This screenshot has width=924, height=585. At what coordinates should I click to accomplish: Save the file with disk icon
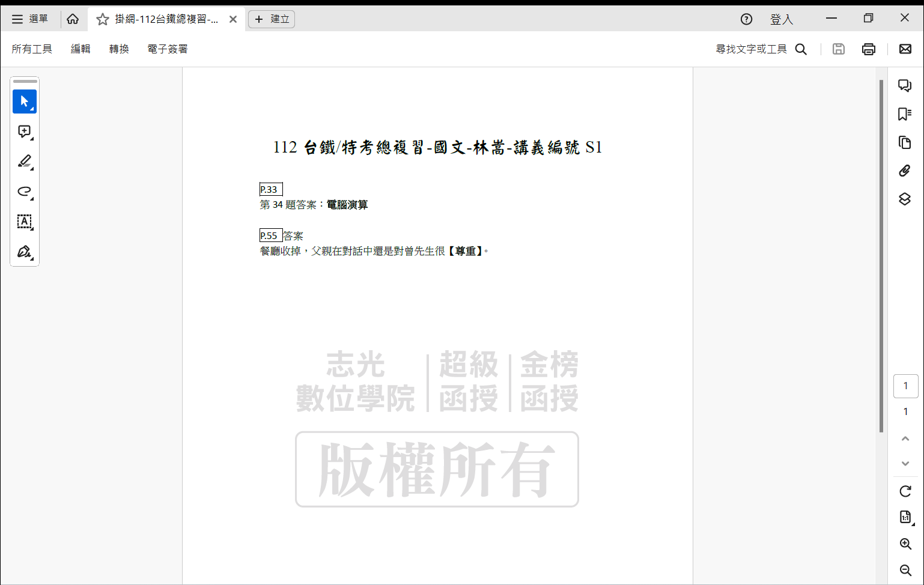pos(839,49)
